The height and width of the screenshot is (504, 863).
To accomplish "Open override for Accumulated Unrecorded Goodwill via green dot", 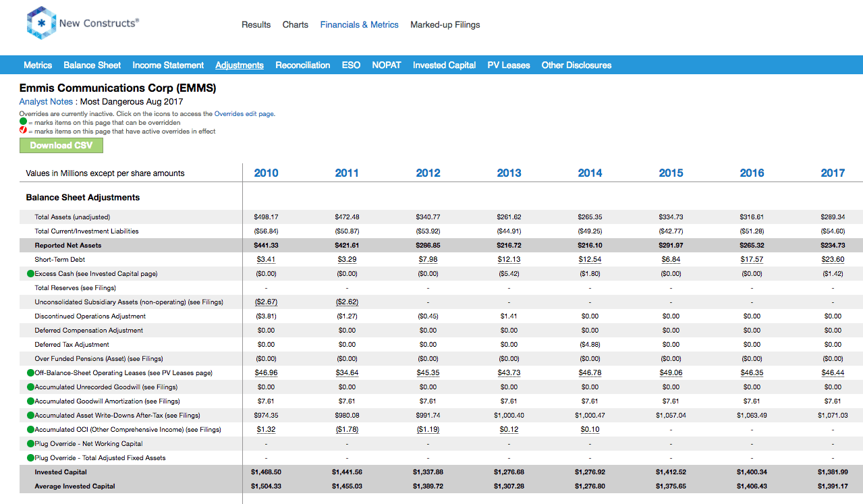I will coord(30,387).
